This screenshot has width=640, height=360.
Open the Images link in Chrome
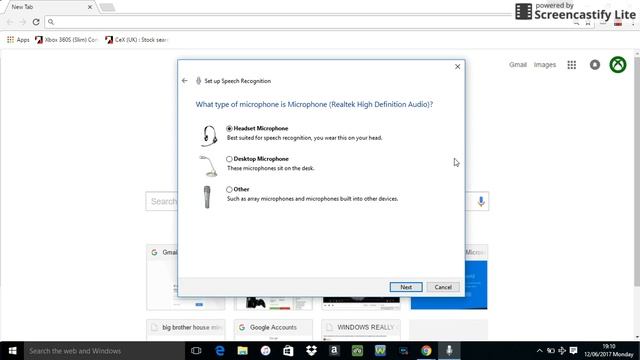pyautogui.click(x=544, y=65)
